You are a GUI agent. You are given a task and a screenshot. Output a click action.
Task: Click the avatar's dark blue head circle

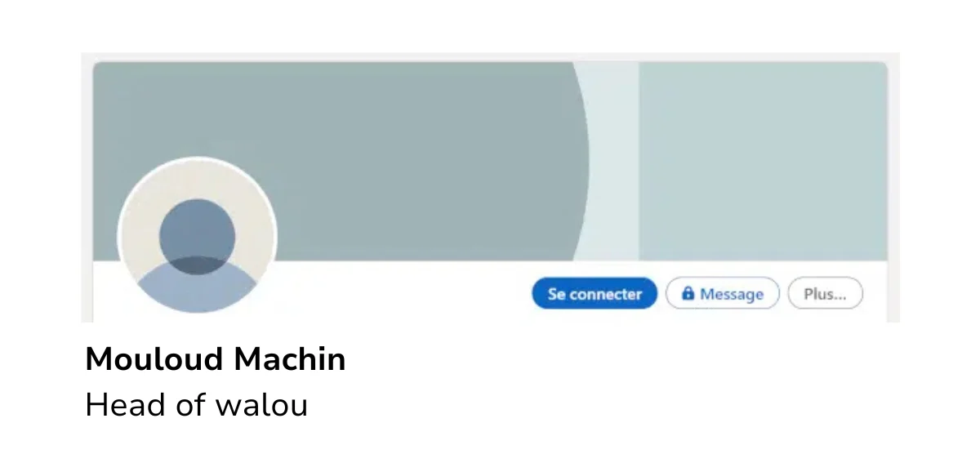point(198,234)
